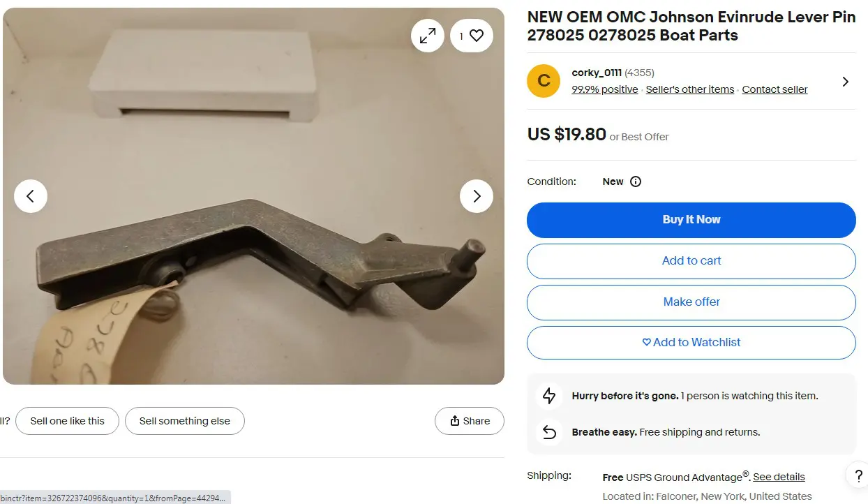Add item to Watchlist

click(691, 343)
